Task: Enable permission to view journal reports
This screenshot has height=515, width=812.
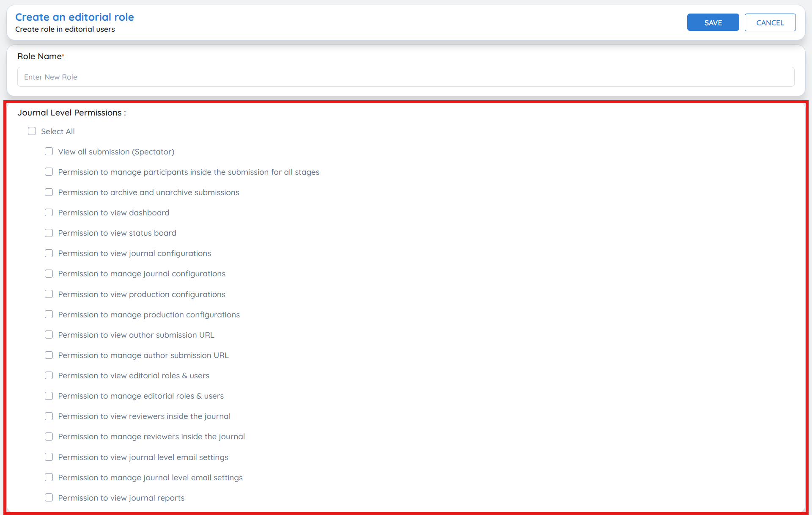Action: pos(49,498)
